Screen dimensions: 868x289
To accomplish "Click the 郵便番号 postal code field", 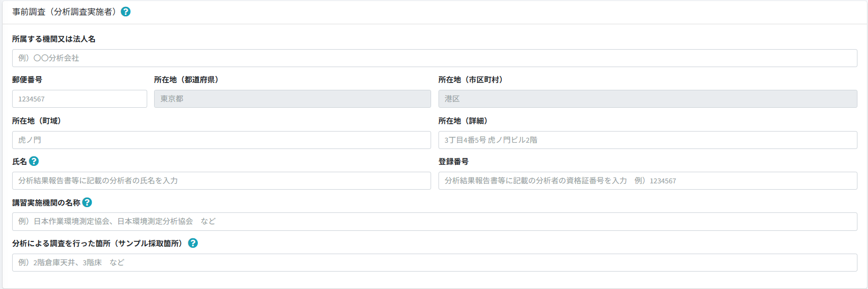I will (79, 99).
